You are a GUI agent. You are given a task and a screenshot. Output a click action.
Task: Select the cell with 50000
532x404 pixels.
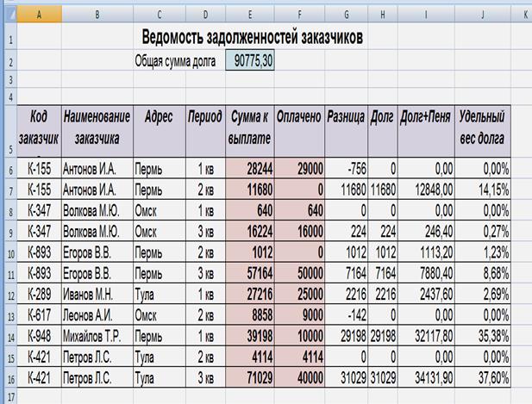click(x=299, y=273)
